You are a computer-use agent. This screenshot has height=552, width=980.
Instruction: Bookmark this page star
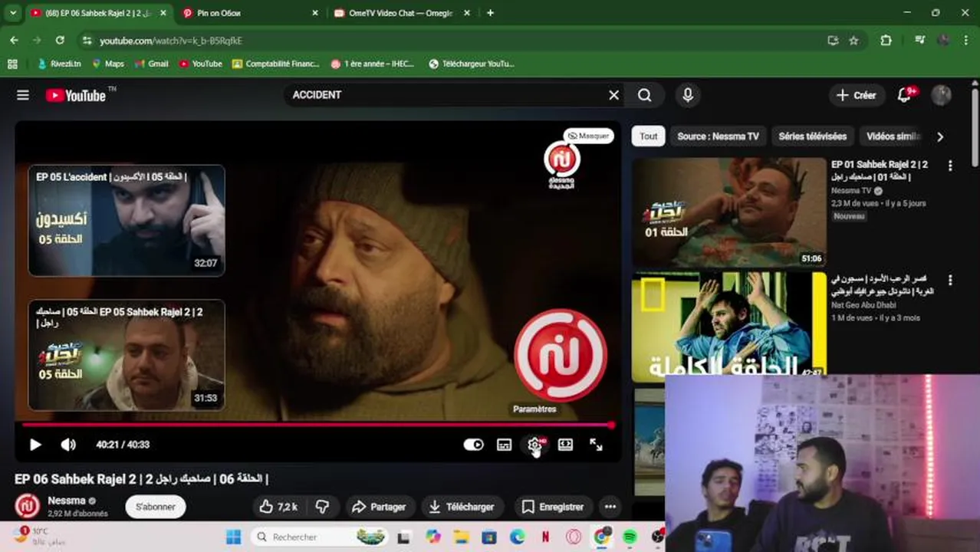[x=853, y=41]
